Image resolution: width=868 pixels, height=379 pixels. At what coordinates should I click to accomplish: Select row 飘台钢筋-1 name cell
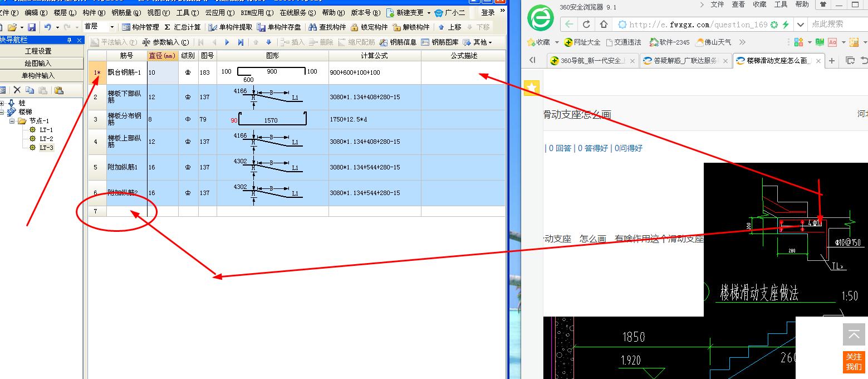(127, 73)
